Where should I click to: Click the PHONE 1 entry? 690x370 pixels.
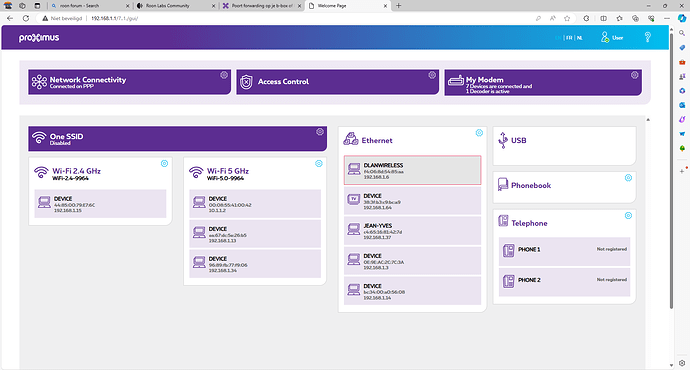point(564,250)
